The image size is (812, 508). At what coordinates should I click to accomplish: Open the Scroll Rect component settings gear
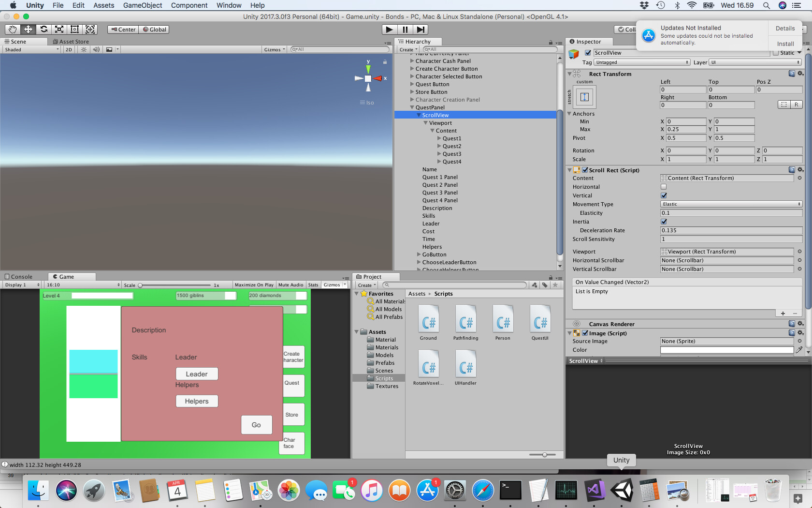pyautogui.click(x=800, y=170)
